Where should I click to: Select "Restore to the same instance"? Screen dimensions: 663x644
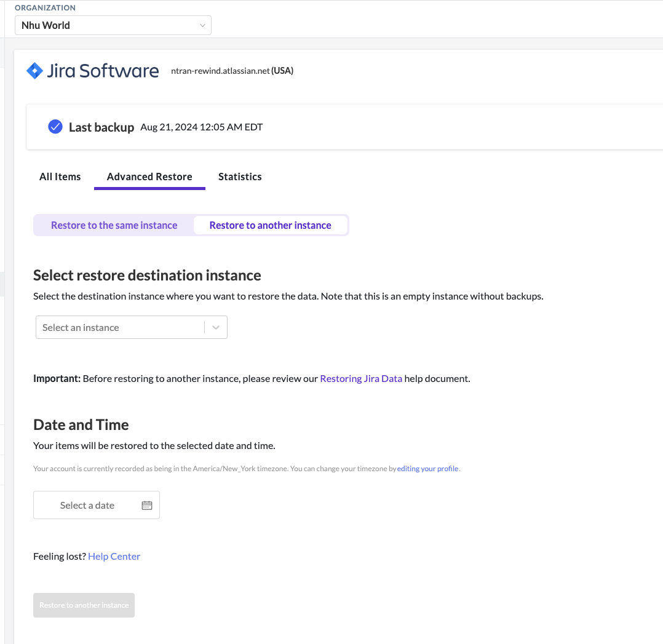click(x=114, y=225)
